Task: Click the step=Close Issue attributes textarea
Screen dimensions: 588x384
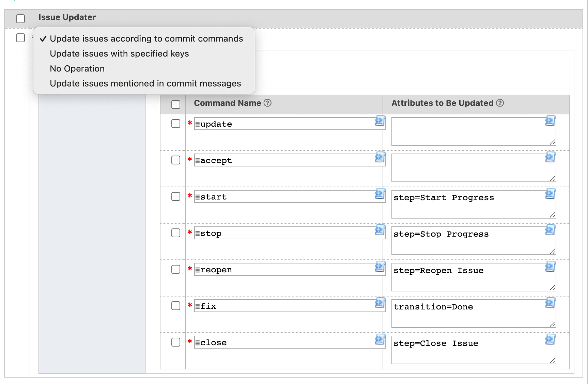Action: [x=474, y=350]
